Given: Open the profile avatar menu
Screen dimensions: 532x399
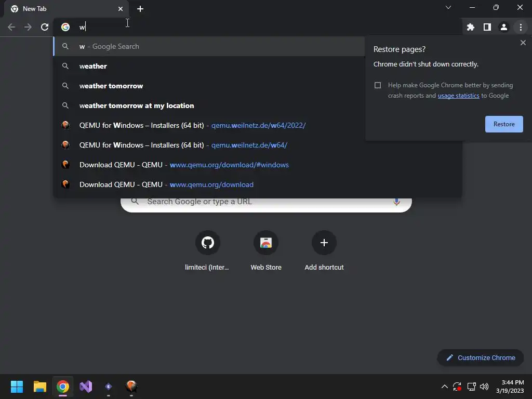Looking at the screenshot, I should click(504, 27).
